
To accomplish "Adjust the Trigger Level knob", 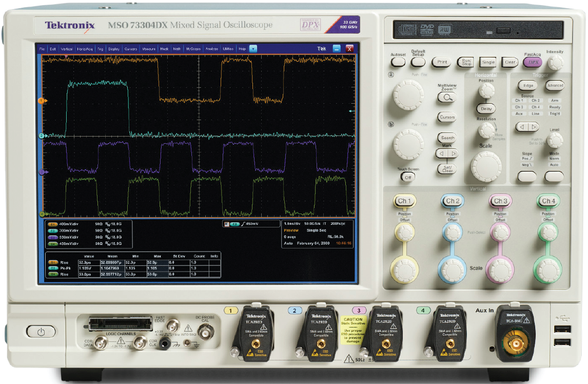I will 556,140.
